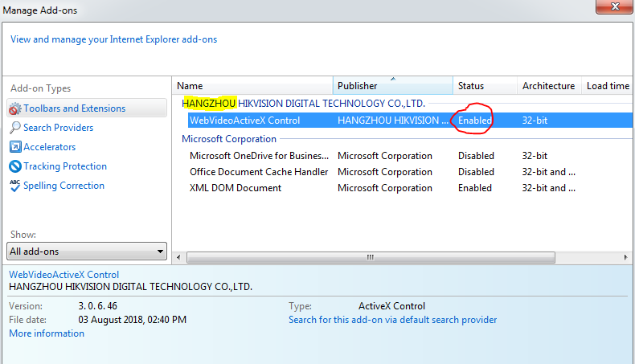Image resolution: width=635 pixels, height=364 pixels.
Task: Click the horizontal scrollbar right arrow
Action: [x=627, y=257]
